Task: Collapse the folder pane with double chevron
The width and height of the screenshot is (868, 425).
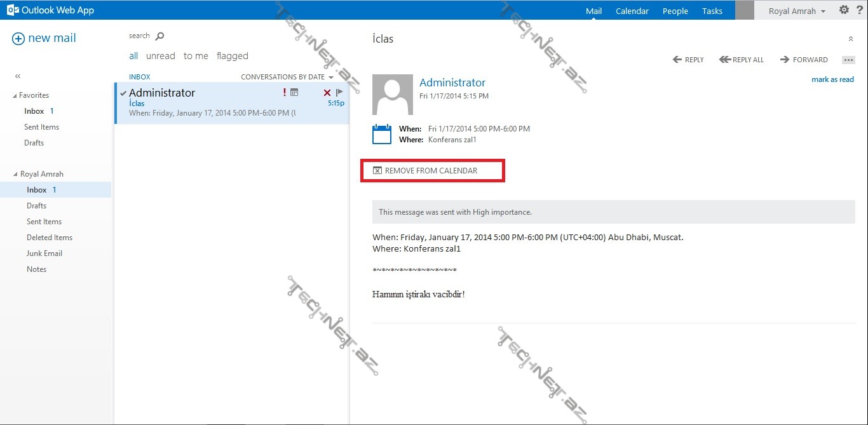Action: [18, 76]
